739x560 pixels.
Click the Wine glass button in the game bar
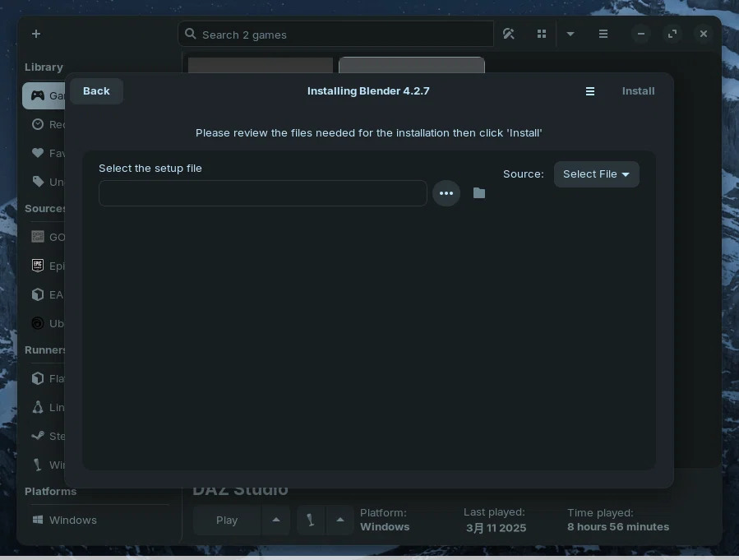(x=311, y=521)
